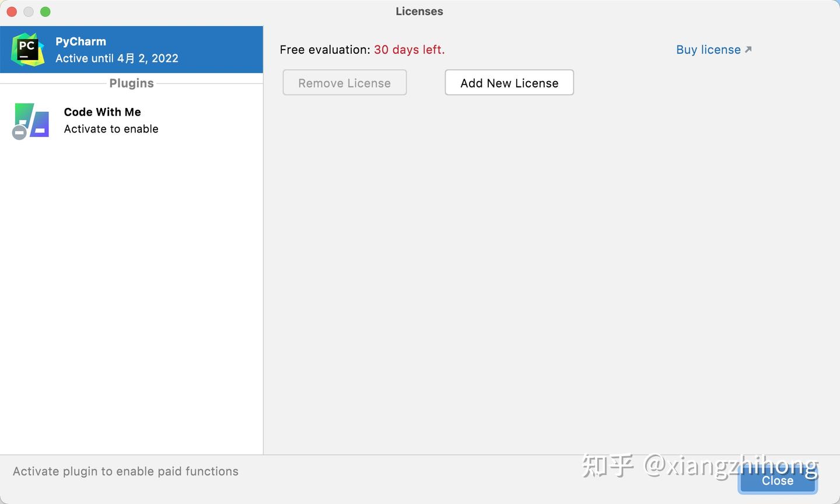Click the Add New License button
840x504 pixels.
click(x=509, y=82)
